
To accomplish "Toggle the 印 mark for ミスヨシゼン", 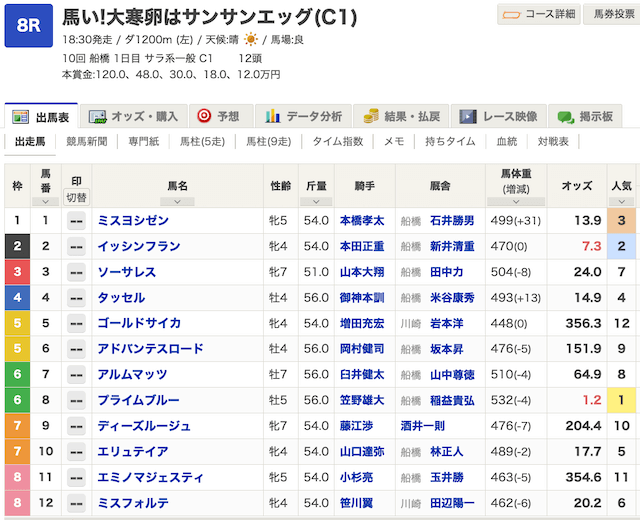I will point(76,220).
